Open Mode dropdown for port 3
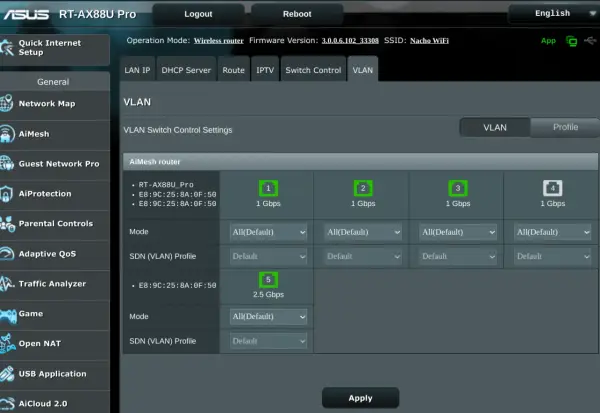The height and width of the screenshot is (413, 600). (458, 232)
